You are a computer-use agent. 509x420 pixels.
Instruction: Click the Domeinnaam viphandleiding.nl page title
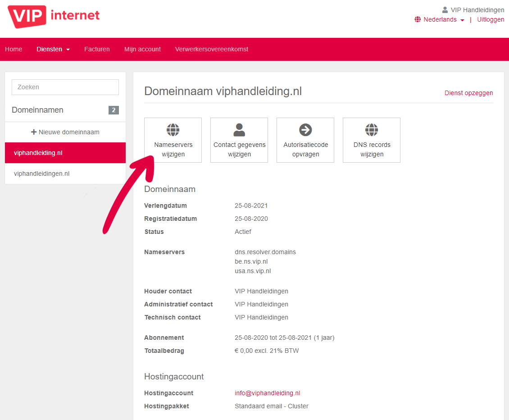(x=223, y=91)
